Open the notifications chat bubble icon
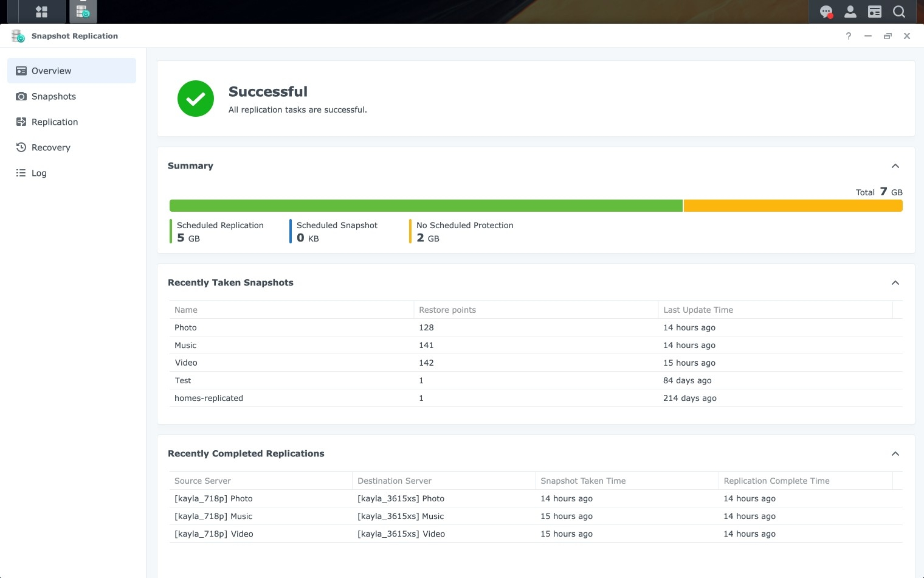Image resolution: width=924 pixels, height=578 pixels. [x=826, y=12]
